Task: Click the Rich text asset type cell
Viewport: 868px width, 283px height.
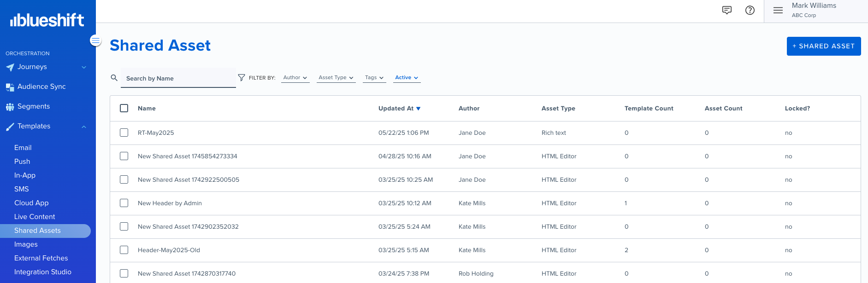Action: point(554,133)
